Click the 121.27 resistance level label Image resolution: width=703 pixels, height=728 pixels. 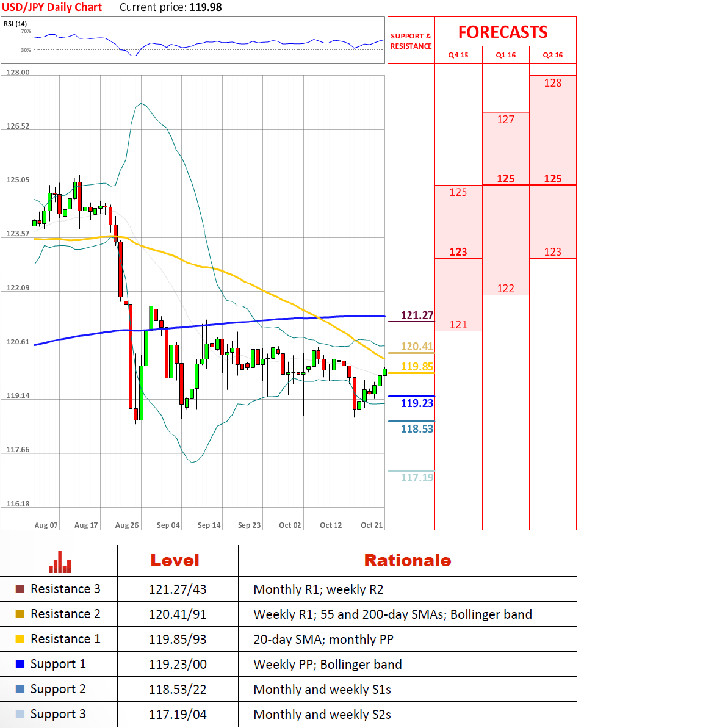tap(417, 315)
